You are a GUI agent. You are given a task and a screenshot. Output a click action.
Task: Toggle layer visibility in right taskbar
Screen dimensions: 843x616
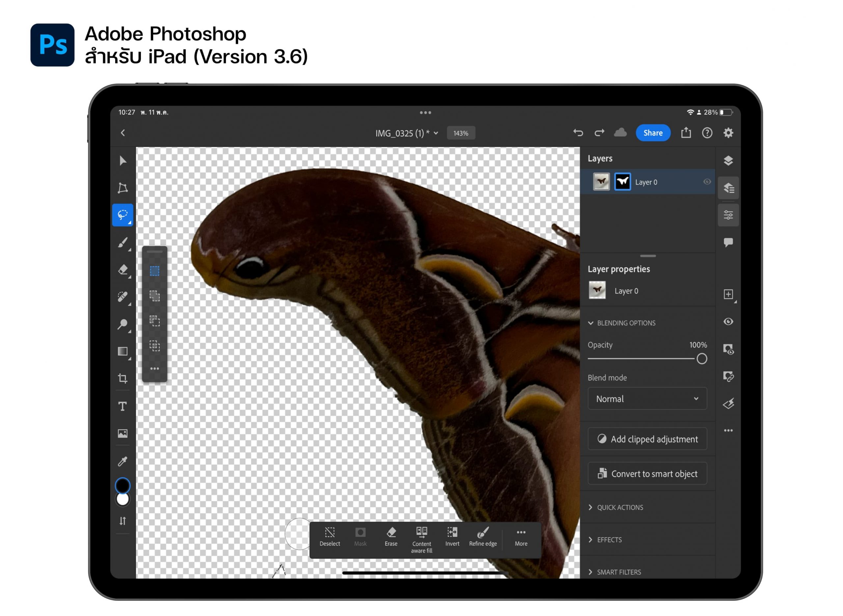[x=728, y=322]
